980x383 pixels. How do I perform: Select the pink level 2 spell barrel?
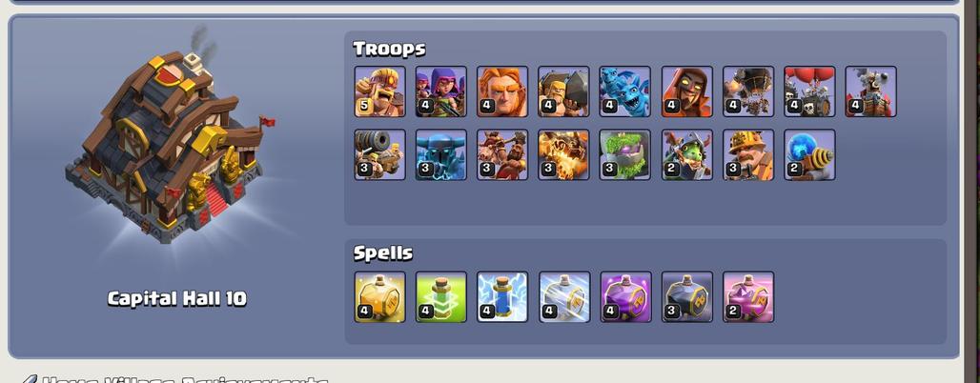[x=748, y=297]
